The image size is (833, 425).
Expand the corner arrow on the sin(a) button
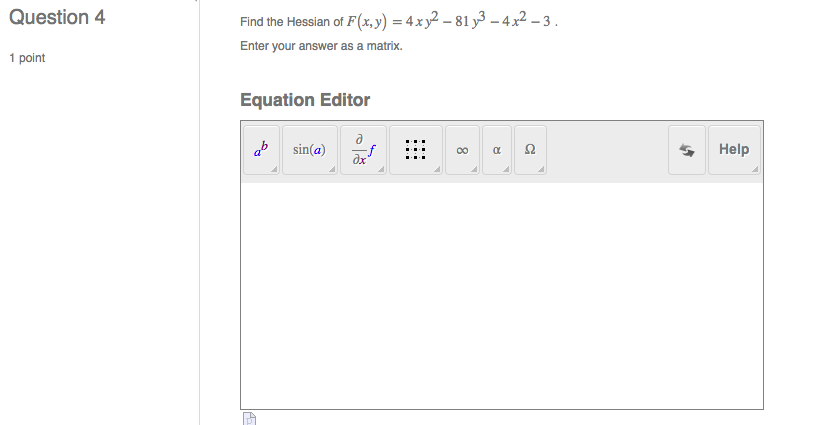coord(332,170)
